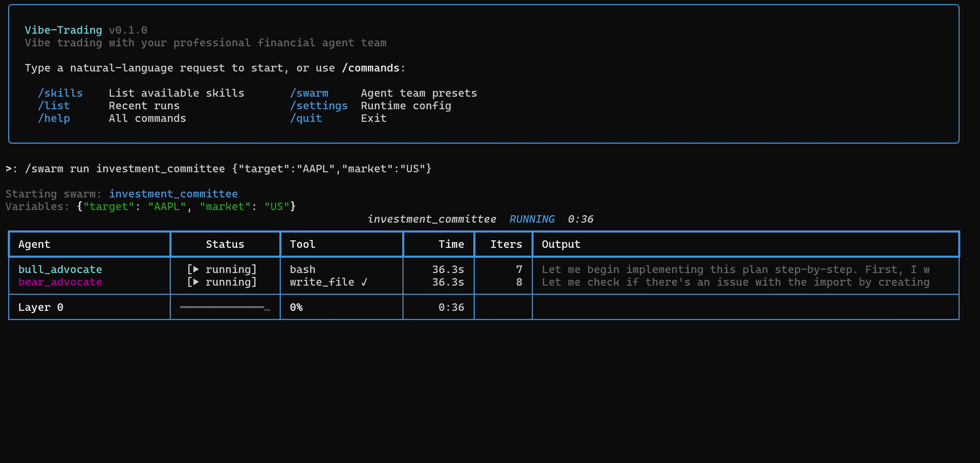The image size is (980, 463).
Task: Click the "target" variable key
Action: (109, 206)
